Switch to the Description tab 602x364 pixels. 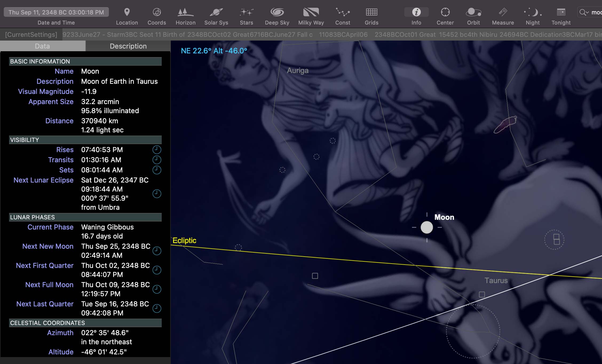[128, 46]
